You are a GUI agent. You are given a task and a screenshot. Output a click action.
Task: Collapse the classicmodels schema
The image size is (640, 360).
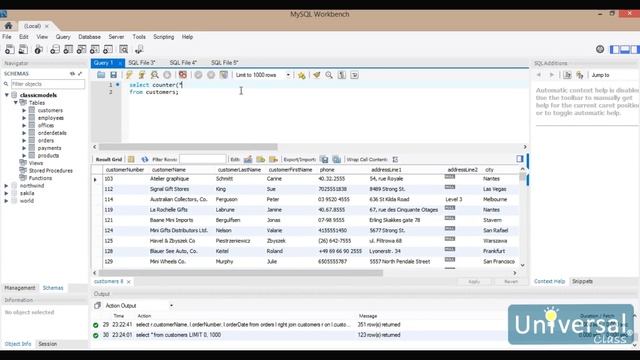[7, 95]
